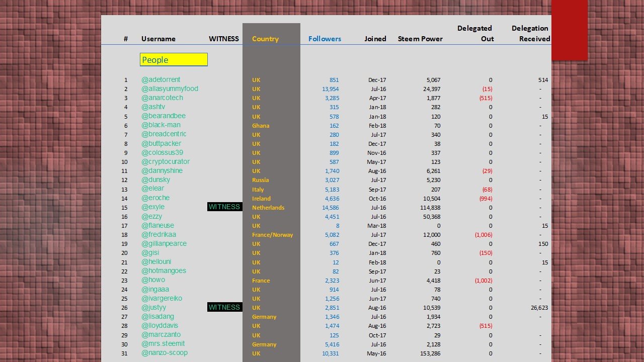Click the @nanzo-scoop username

[164, 352]
